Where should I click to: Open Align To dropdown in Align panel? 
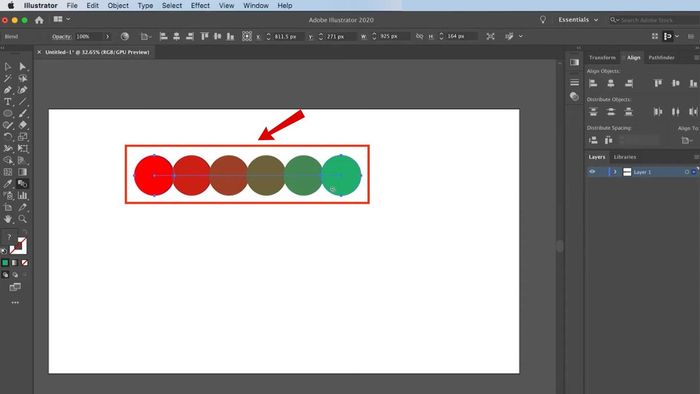(688, 141)
